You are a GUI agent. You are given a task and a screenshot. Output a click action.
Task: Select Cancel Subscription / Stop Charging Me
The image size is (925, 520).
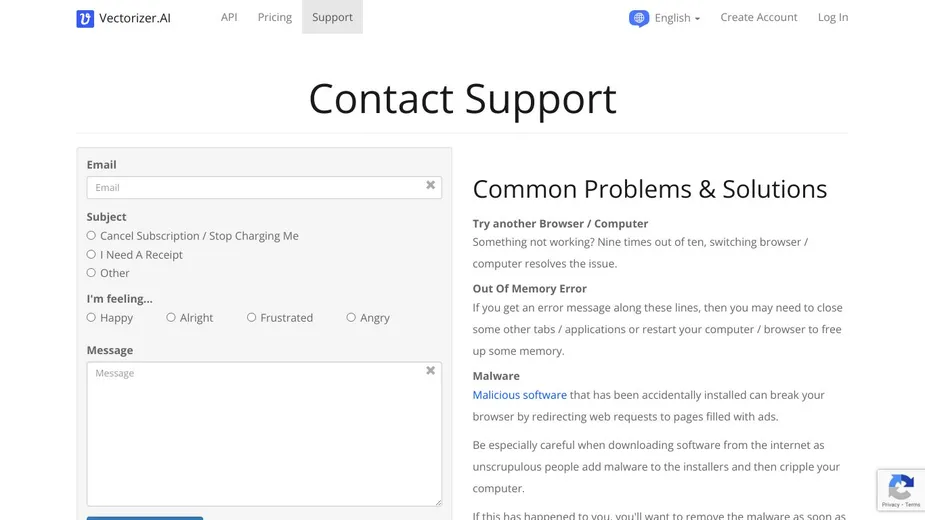[x=91, y=236]
